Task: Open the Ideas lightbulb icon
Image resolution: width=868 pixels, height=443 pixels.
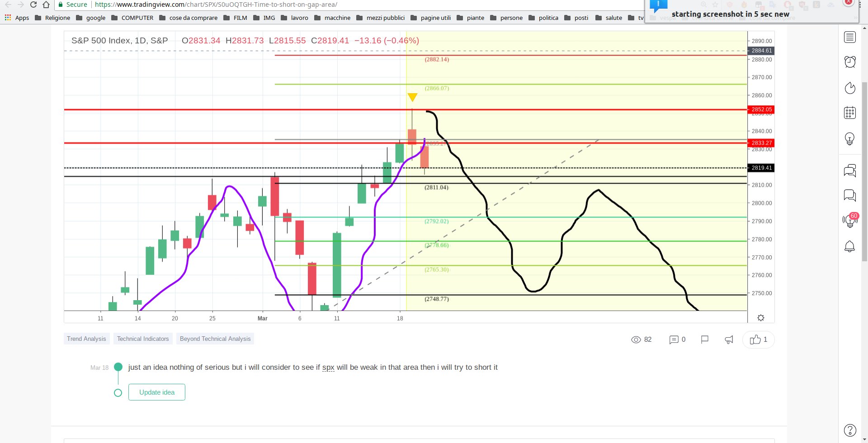Action: [850, 138]
